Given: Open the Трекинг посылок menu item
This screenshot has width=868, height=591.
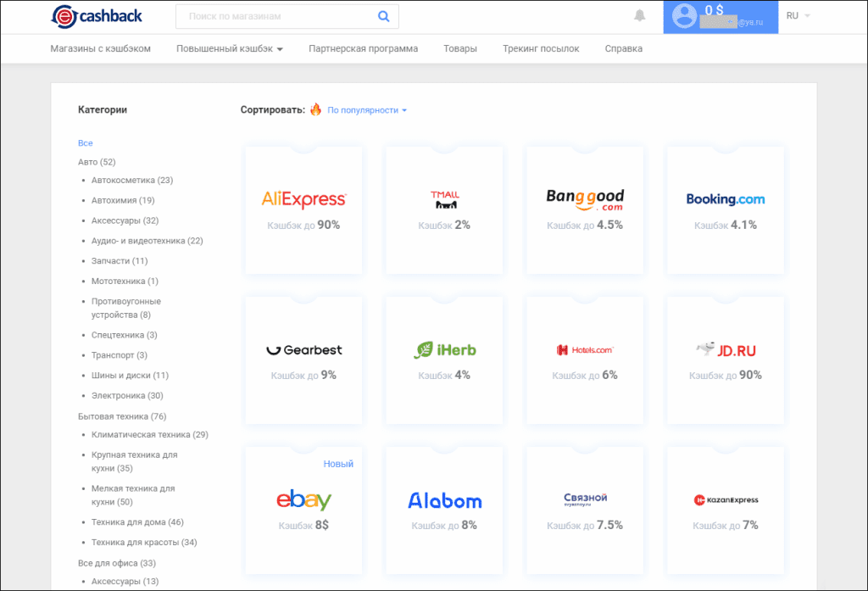Looking at the screenshot, I should (541, 49).
